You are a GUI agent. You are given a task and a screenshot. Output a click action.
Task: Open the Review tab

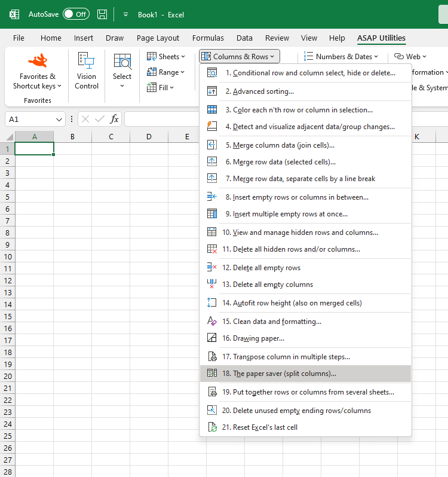pyautogui.click(x=277, y=38)
